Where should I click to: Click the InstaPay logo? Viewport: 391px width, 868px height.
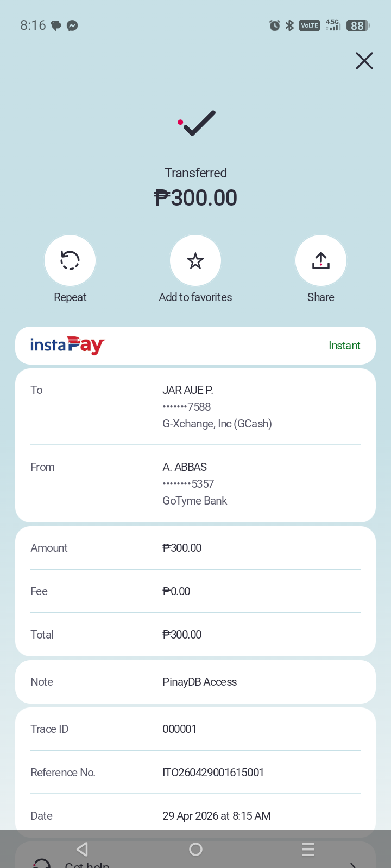[x=67, y=345]
